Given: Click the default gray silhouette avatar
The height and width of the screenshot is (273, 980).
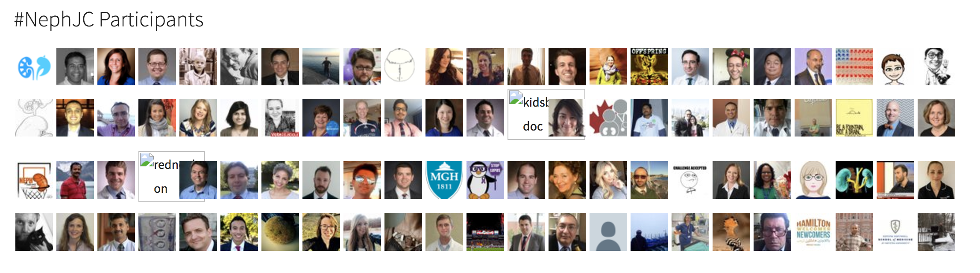Looking at the screenshot, I should 608,232.
